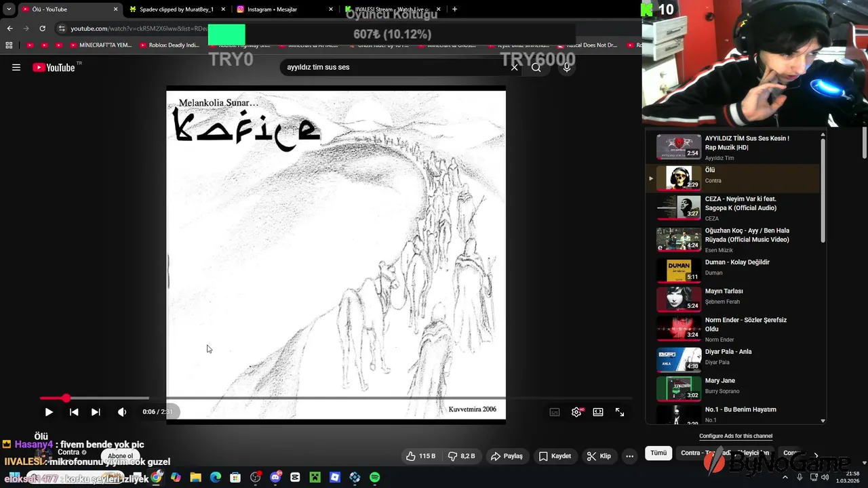Image resolution: width=868 pixels, height=488 pixels.
Task: Open No.1 - Bu Benim Hayatım item
Action: [734, 413]
